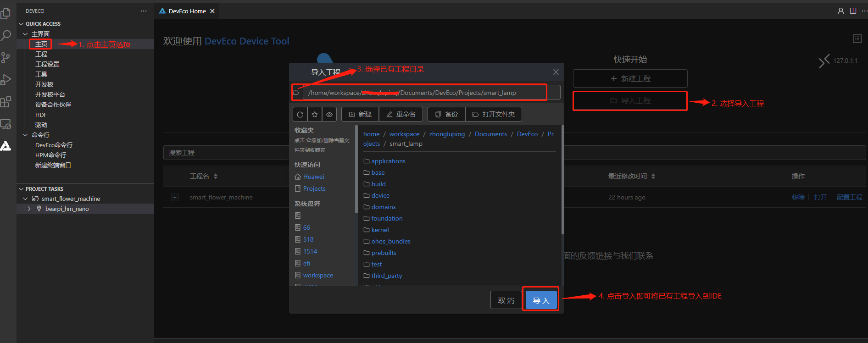This screenshot has width=868, height=343.
Task: Sort by project name column arrows
Action: [x=216, y=176]
